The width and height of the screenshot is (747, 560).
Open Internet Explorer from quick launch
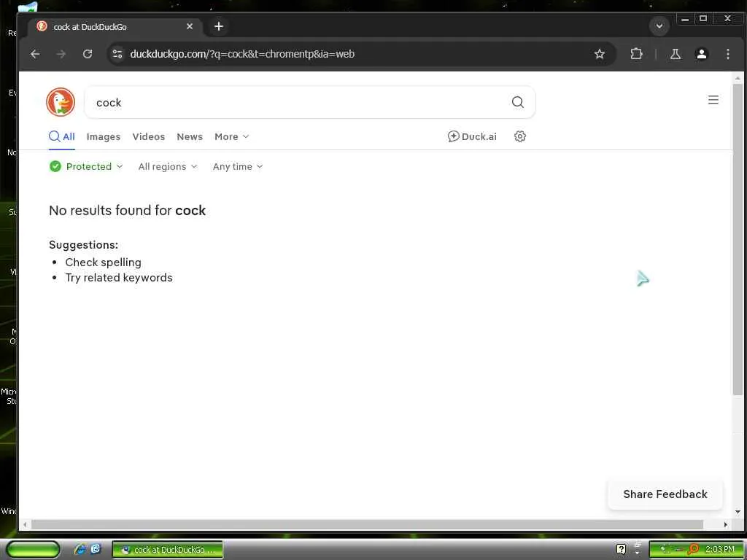[x=80, y=549]
